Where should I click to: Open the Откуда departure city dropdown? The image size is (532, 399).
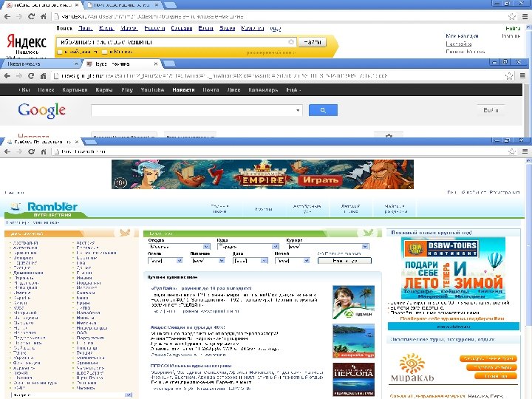tap(179, 247)
